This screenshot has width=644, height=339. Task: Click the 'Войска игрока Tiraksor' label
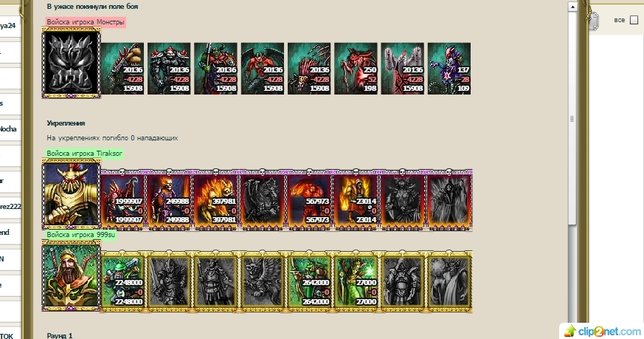84,154
